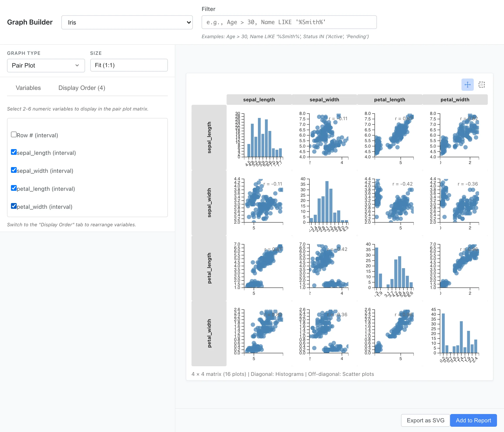Activate the box selection tool icon
The height and width of the screenshot is (432, 504).
click(481, 85)
